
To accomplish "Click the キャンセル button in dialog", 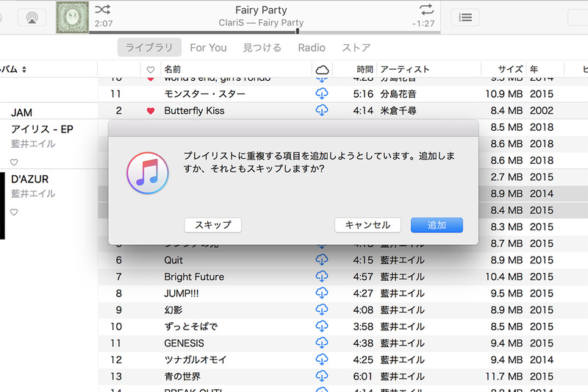I will click(x=367, y=225).
